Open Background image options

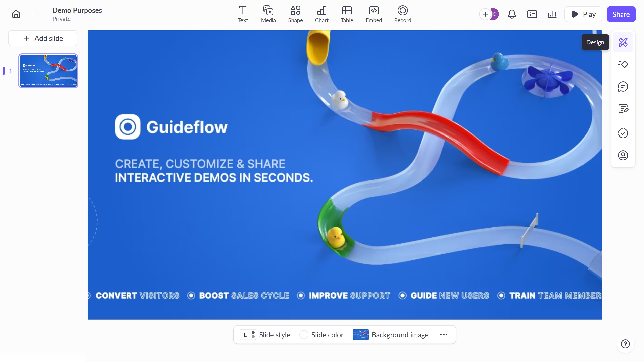[x=390, y=335]
